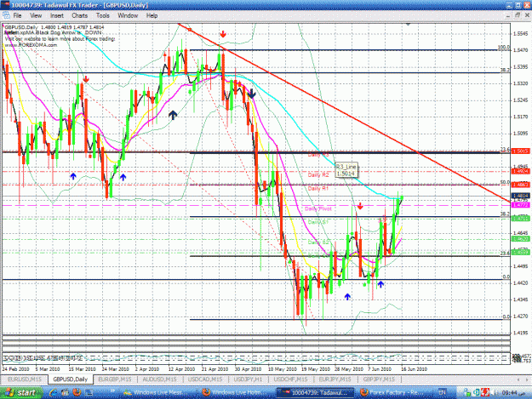Open the GBPJPY,M15 chart tab

point(379,379)
